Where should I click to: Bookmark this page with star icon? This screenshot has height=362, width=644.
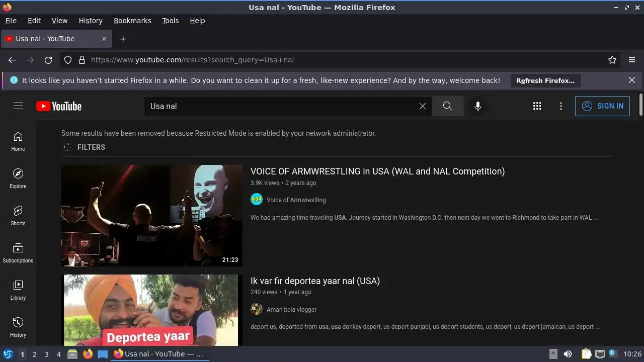point(612,60)
